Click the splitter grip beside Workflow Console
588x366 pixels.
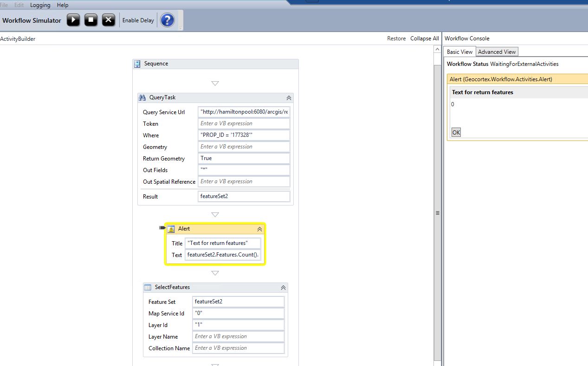437,213
